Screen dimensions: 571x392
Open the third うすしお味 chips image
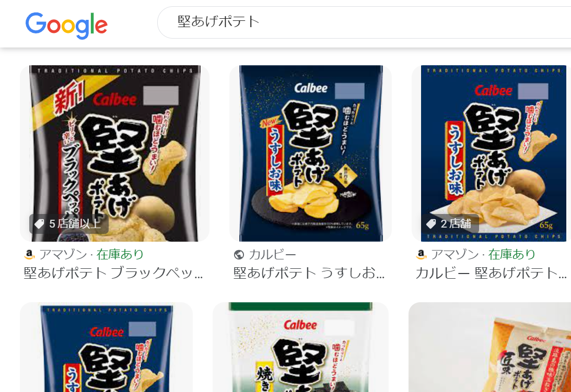491,153
